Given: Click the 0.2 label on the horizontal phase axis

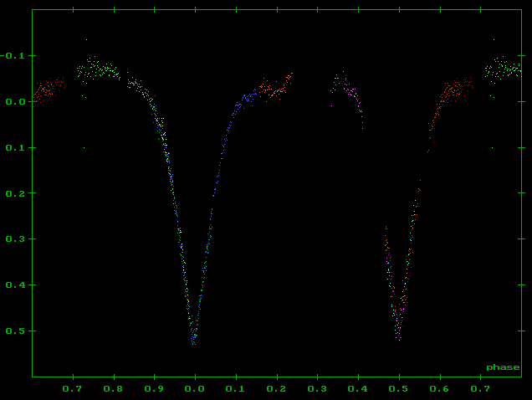Looking at the screenshot, I should [277, 389].
